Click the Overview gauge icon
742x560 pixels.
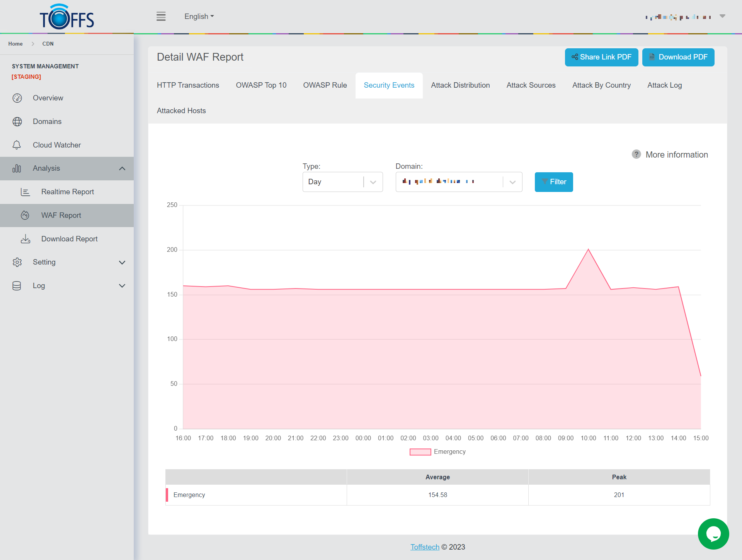17,98
